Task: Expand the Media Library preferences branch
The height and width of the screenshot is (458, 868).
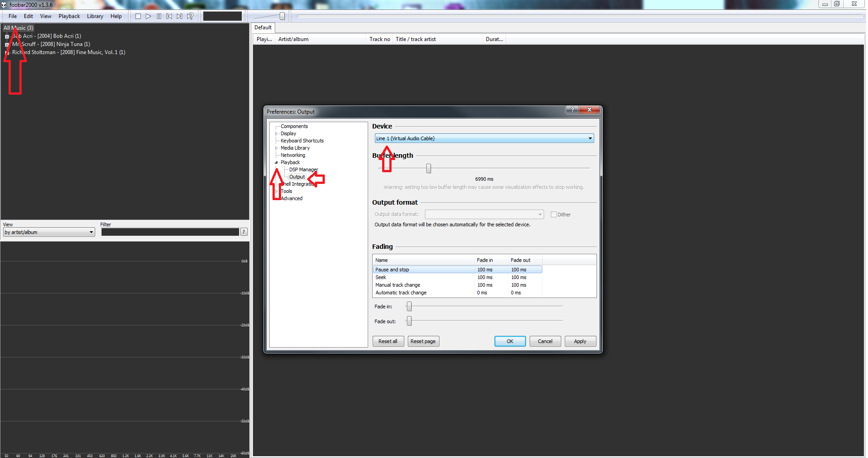Action: pos(277,148)
